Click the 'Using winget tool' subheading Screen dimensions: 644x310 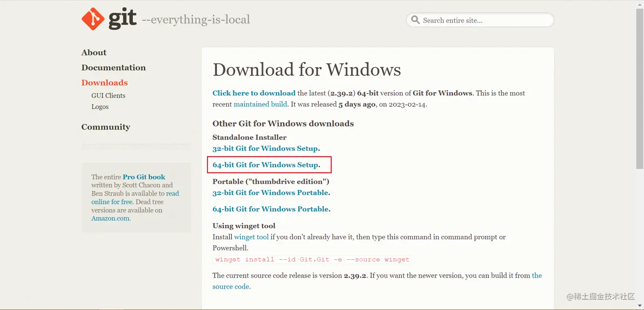(x=244, y=226)
